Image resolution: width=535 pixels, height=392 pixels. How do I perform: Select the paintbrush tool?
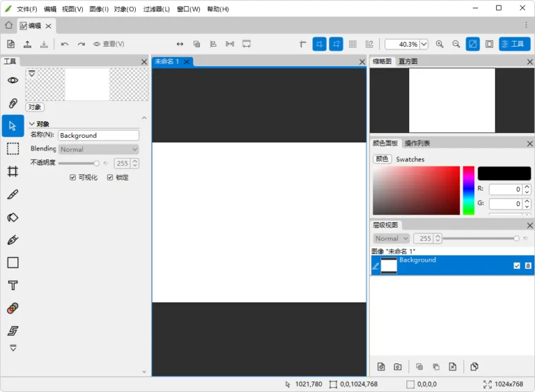tap(13, 195)
